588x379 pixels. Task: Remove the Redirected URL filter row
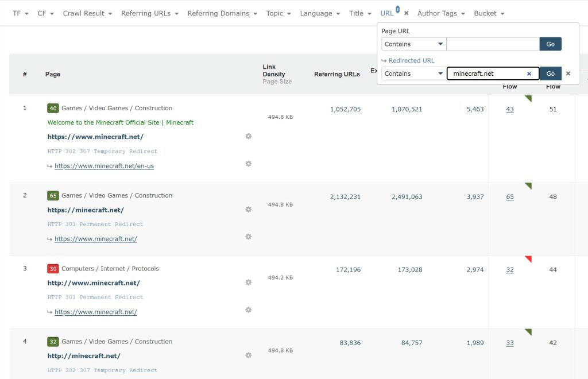pyautogui.click(x=568, y=74)
